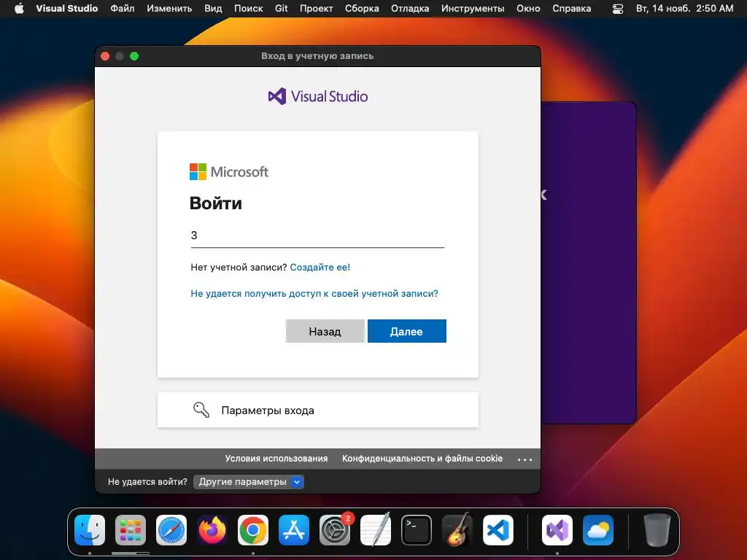Launch Terminal from the dock

(x=417, y=530)
